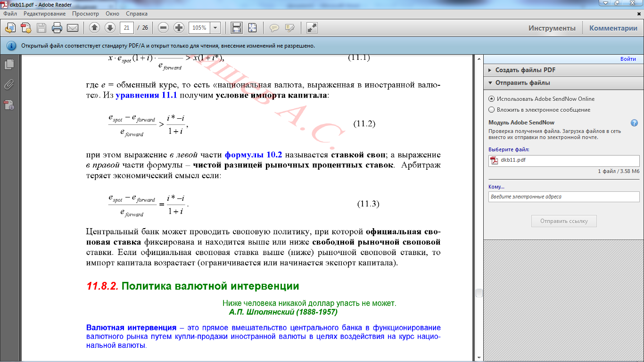Click the Create PDF online icon

tap(26, 28)
